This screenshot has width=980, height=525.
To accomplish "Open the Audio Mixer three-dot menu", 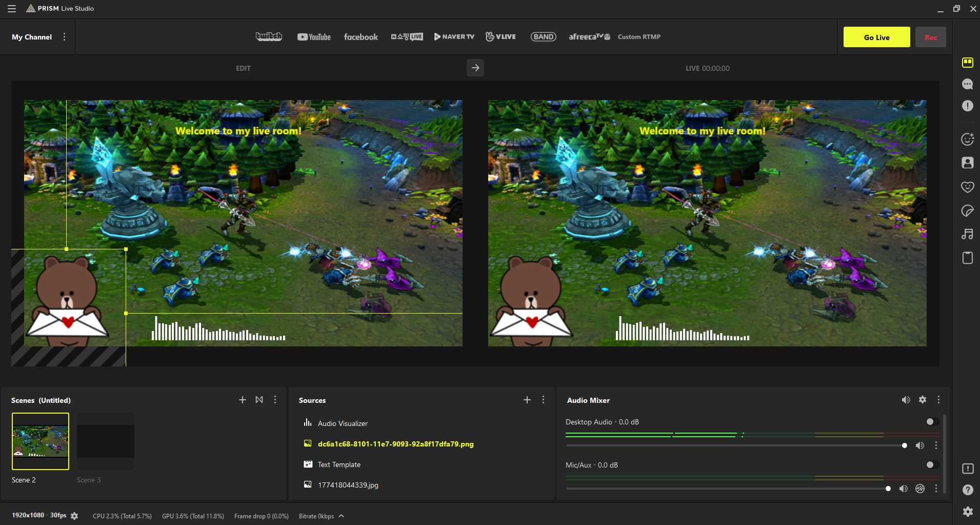I will pos(938,399).
